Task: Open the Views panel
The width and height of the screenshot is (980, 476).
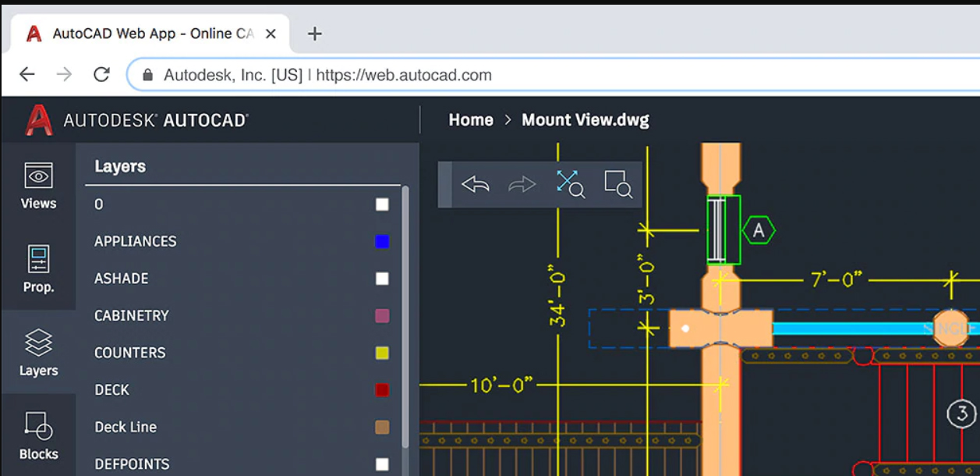Action: pos(38,186)
